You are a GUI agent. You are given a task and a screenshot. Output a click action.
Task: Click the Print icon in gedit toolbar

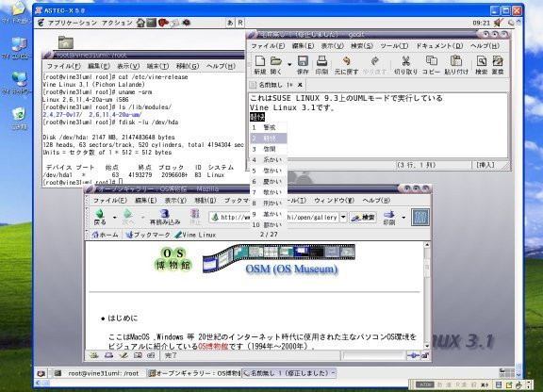(321, 61)
